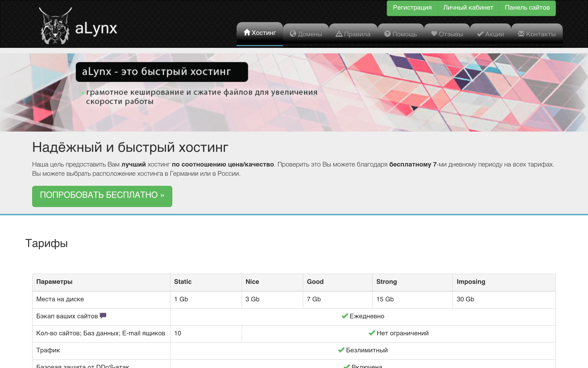Click the home icon on Хостинг tab
The width and height of the screenshot is (588, 368).
247,32
